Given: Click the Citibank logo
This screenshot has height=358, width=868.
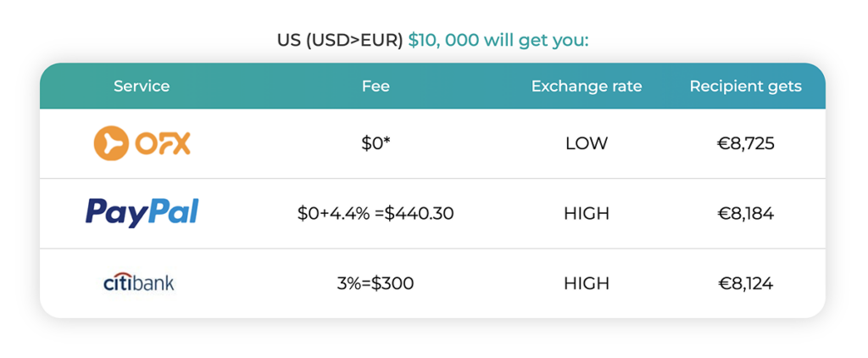Looking at the screenshot, I should tap(138, 282).
